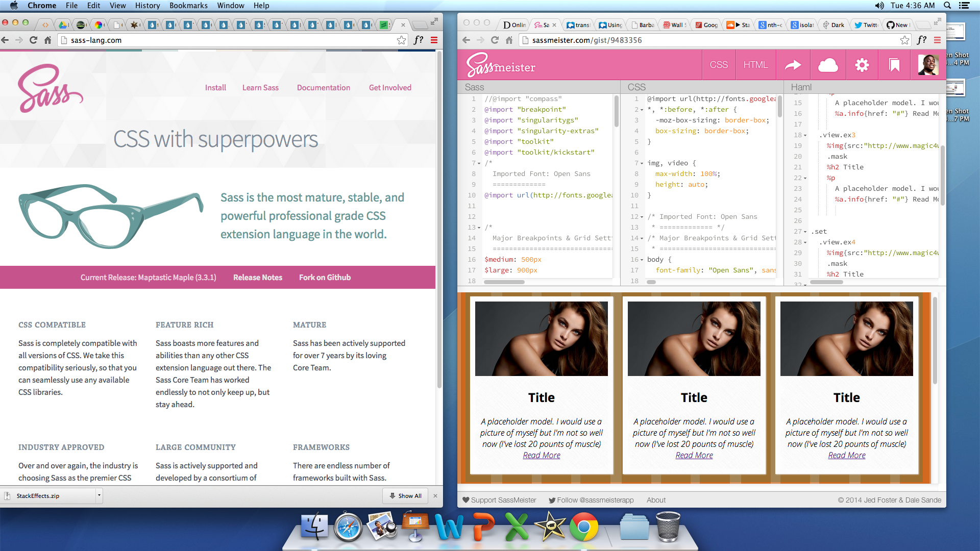
Task: Click home icon in sass-lang.com window
Action: click(x=47, y=40)
